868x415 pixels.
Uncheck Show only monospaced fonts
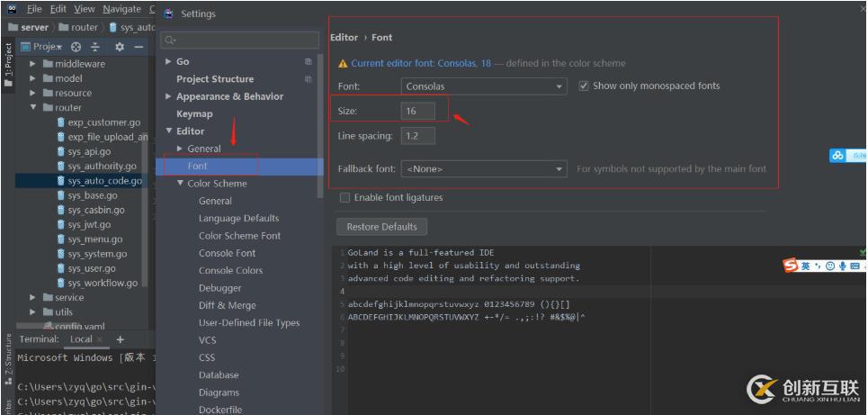pos(584,86)
